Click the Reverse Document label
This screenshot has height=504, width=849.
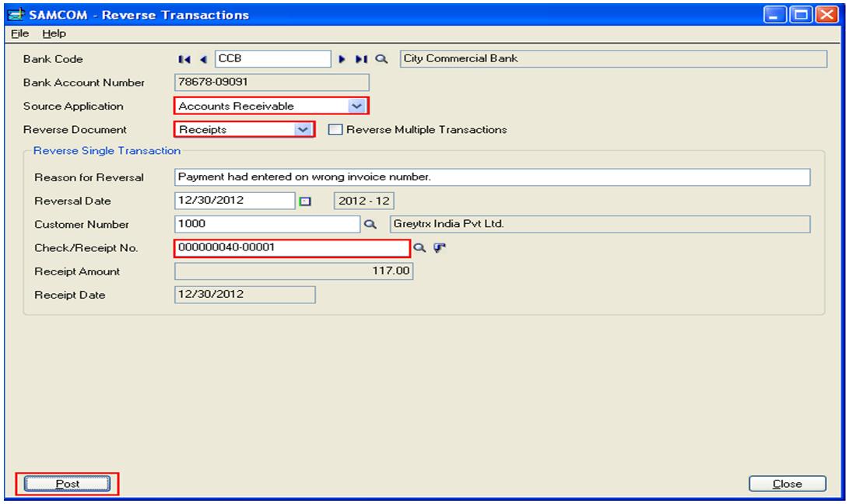point(75,130)
